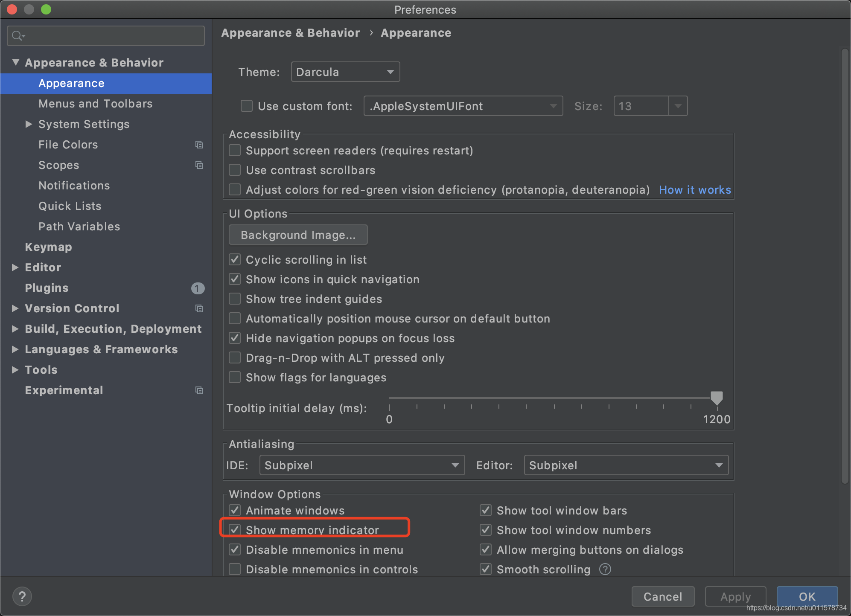Expand the Editor settings node
The image size is (851, 616).
(x=15, y=267)
